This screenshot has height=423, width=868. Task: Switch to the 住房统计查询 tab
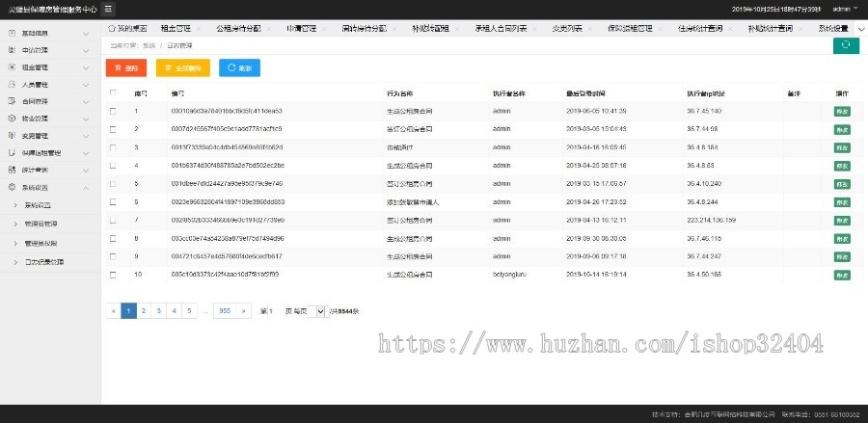(700, 29)
